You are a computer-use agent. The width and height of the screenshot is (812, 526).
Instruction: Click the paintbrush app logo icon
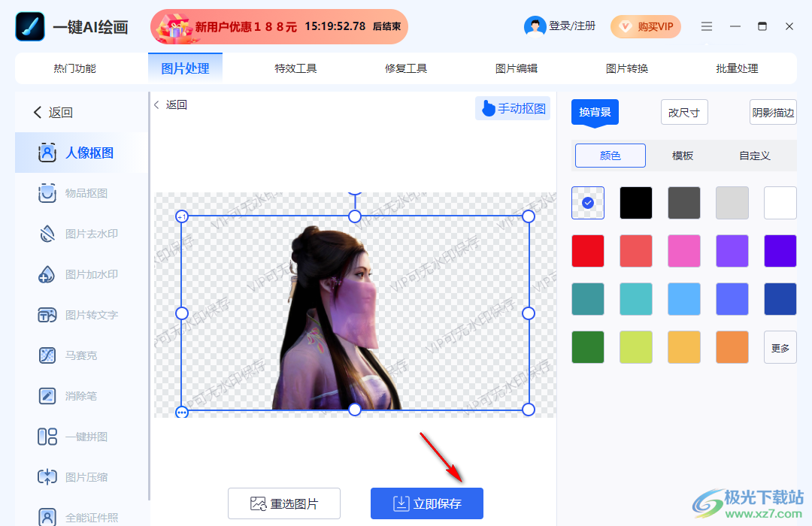click(30, 26)
